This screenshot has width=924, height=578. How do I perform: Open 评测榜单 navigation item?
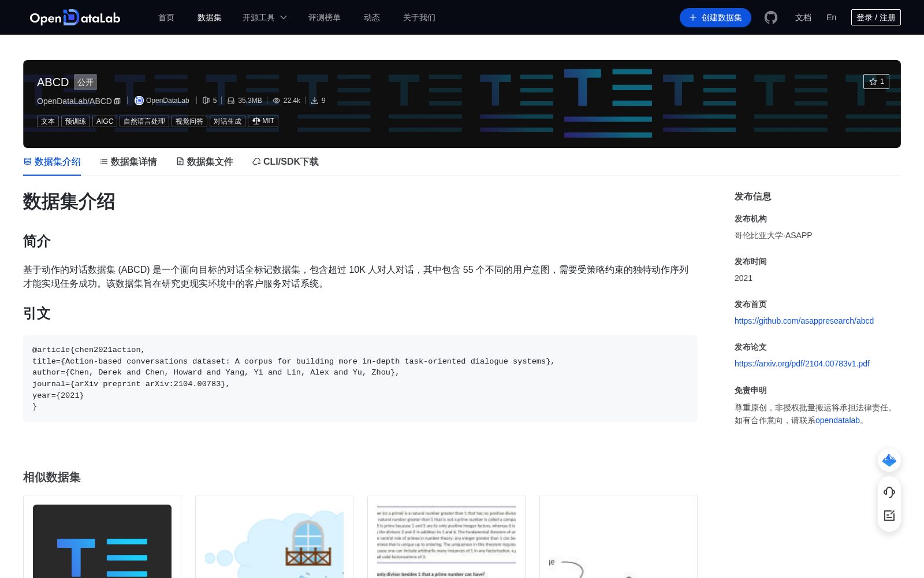325,17
